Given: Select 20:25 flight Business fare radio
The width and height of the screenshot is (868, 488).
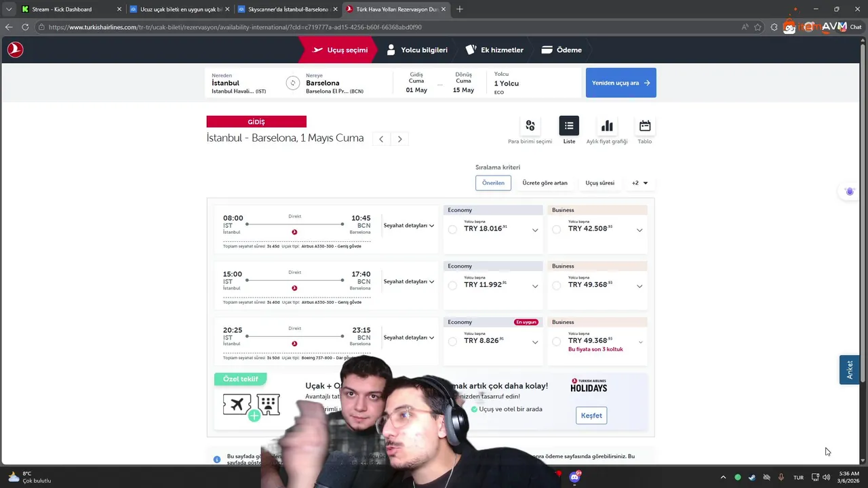Looking at the screenshot, I should (556, 342).
